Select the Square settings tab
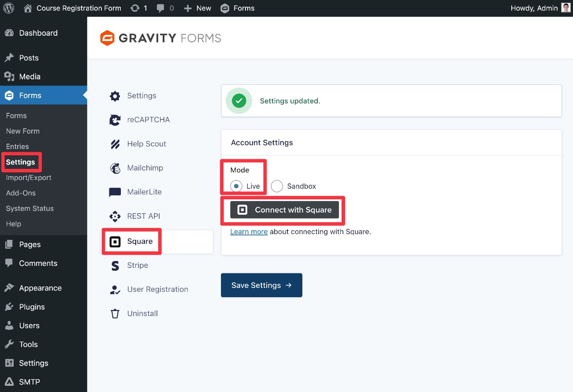 (131, 241)
